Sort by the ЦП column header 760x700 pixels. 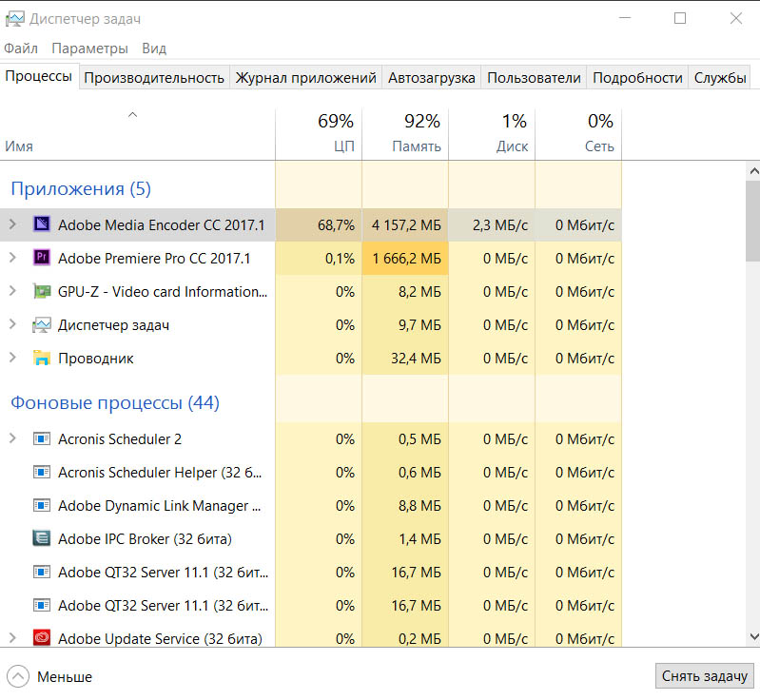319,134
